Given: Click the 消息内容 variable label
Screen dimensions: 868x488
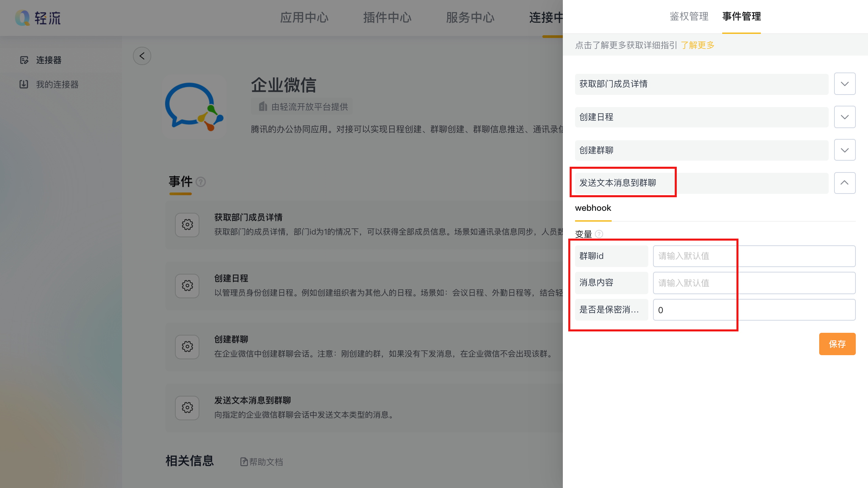Looking at the screenshot, I should 612,283.
